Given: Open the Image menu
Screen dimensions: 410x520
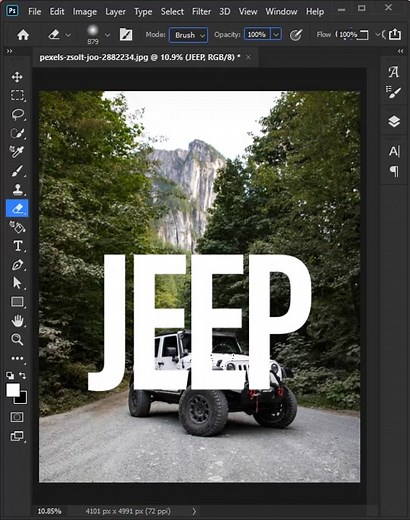Looking at the screenshot, I should [85, 12].
